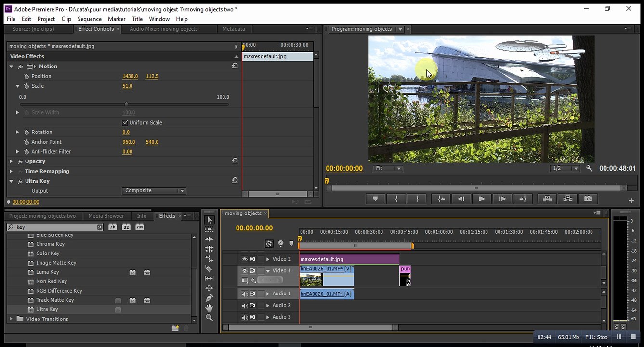Open the Sequence menu
Viewport: 644px width, 347px height.
(90, 19)
